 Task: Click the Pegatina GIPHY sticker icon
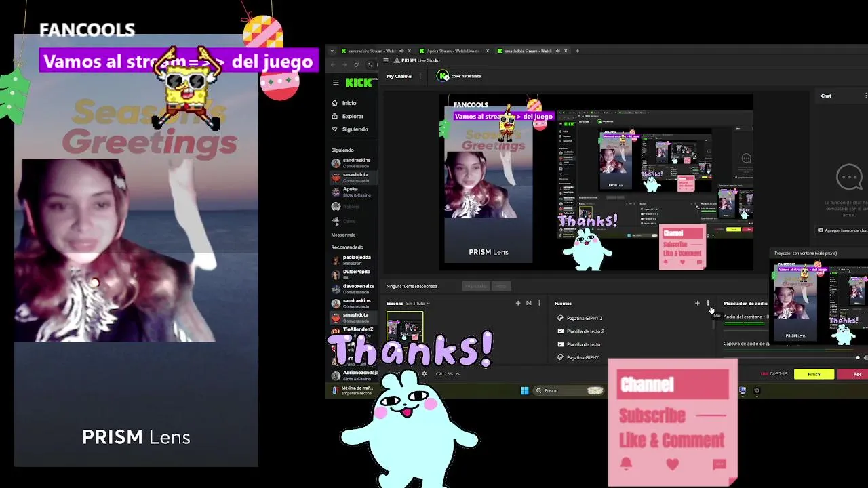pos(560,357)
